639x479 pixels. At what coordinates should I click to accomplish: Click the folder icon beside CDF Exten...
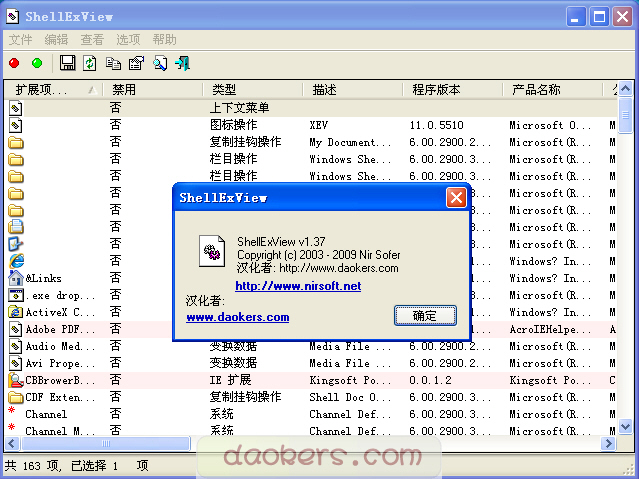click(16, 397)
